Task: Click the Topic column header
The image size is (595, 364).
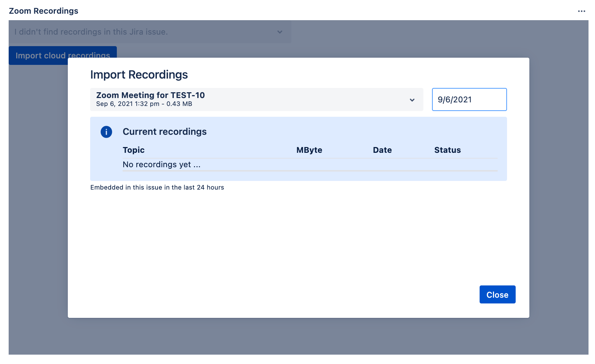Action: tap(133, 150)
